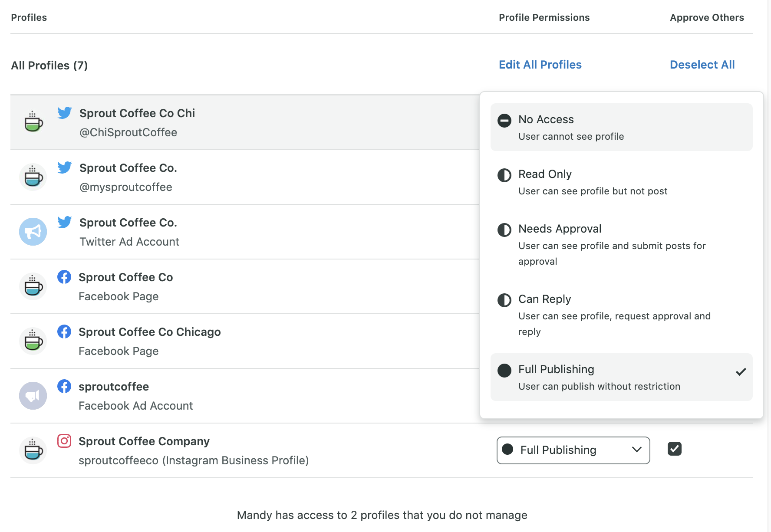Click the All Profiles (7) heading
Viewport: 771px width, 532px height.
coord(49,66)
